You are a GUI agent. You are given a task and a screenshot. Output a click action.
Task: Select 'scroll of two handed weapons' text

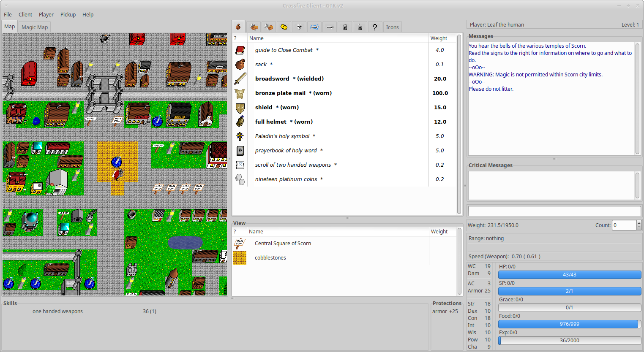pyautogui.click(x=293, y=165)
